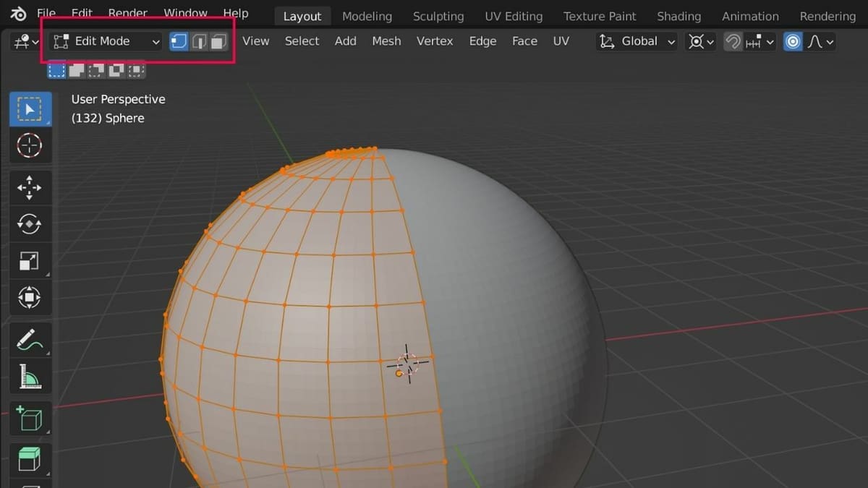
Task: Switch to the Shading workspace tab
Action: 678,16
